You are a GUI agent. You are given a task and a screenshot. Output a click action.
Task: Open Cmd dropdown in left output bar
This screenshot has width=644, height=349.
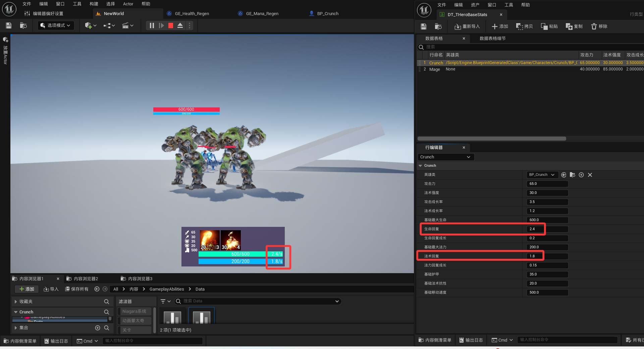coord(87,341)
